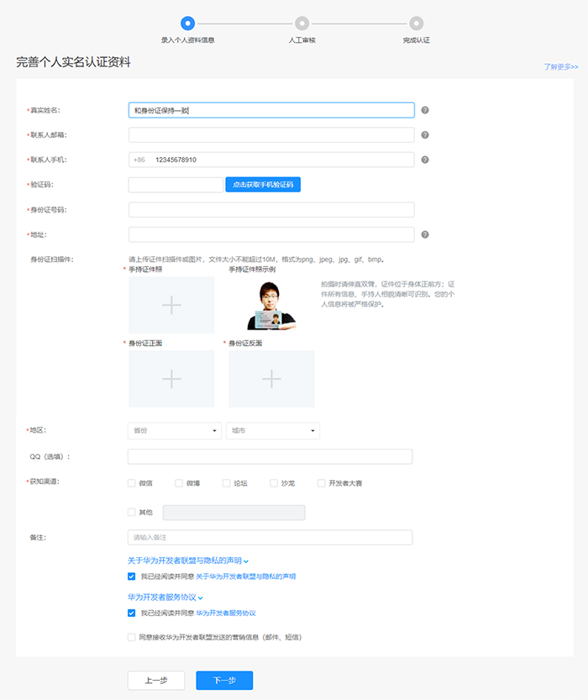
Task: Click help icon next to 真实姓名 field
Action: click(425, 110)
